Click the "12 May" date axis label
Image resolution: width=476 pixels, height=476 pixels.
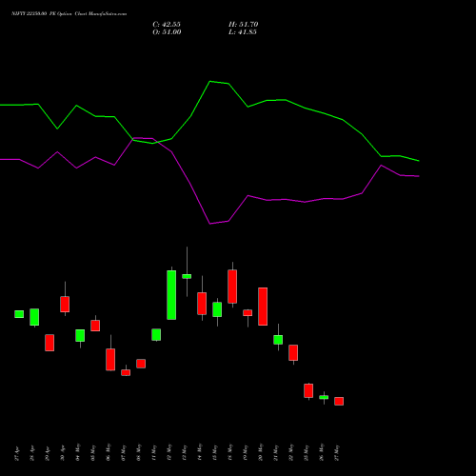click(x=169, y=452)
